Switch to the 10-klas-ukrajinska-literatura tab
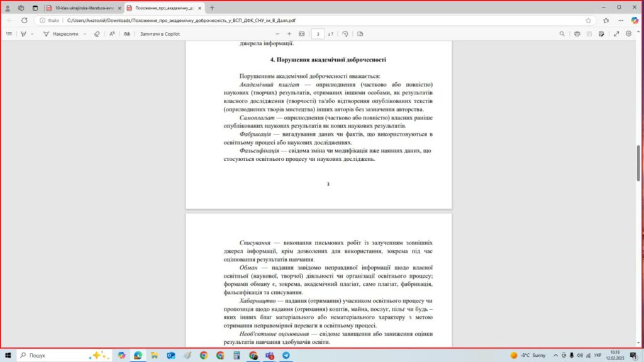The height and width of the screenshot is (362, 644). pyautogui.click(x=82, y=8)
